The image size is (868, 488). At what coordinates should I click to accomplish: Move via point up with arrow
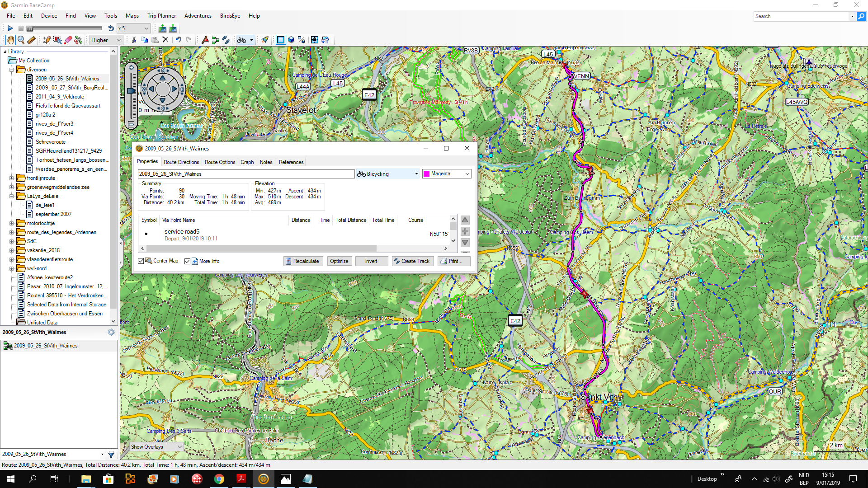click(465, 220)
